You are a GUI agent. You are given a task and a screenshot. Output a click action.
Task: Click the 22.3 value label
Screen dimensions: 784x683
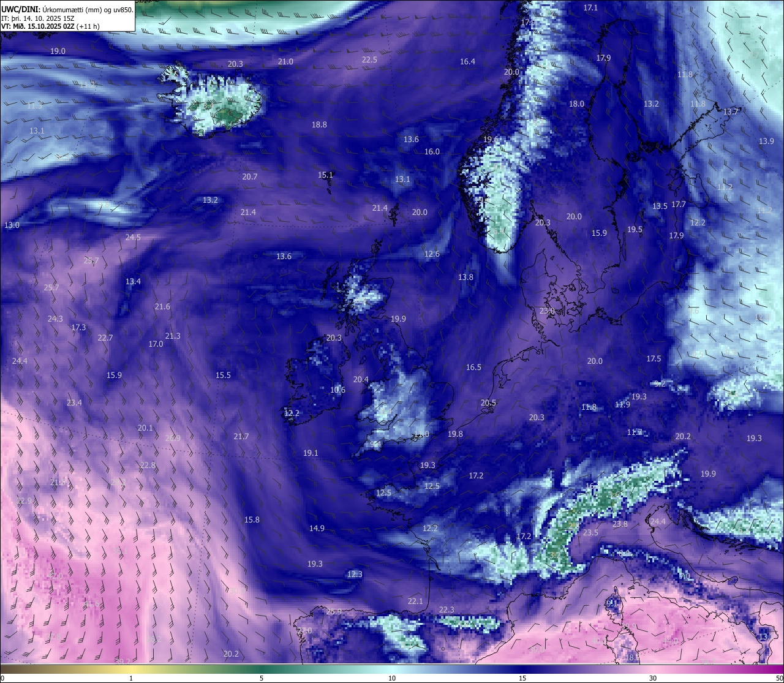tap(447, 610)
